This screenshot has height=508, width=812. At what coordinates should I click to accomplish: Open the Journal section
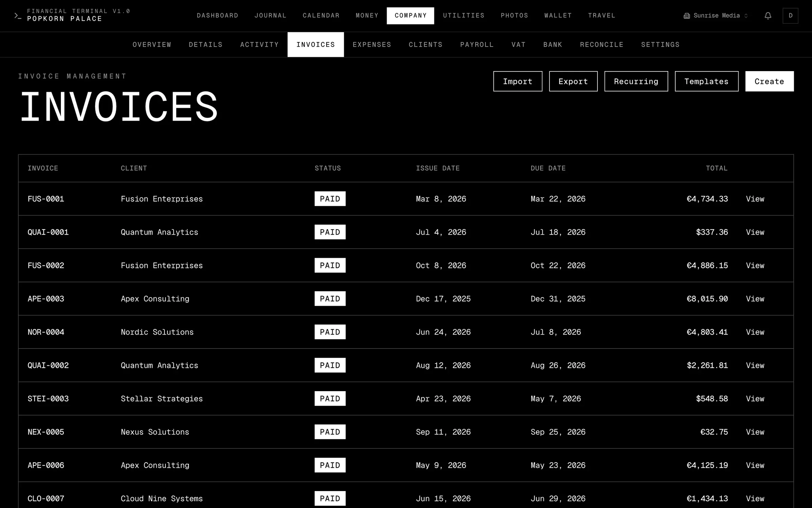[x=270, y=16]
